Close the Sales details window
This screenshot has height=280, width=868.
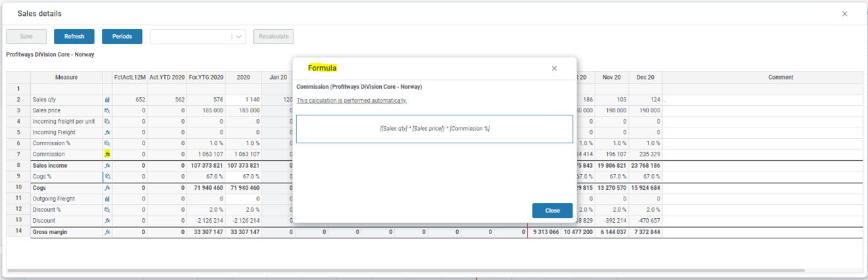pos(844,14)
